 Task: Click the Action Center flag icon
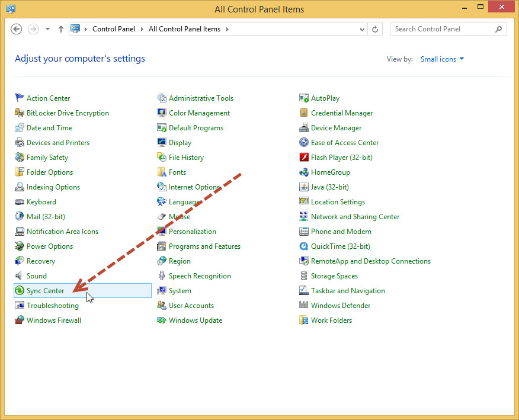click(x=20, y=98)
